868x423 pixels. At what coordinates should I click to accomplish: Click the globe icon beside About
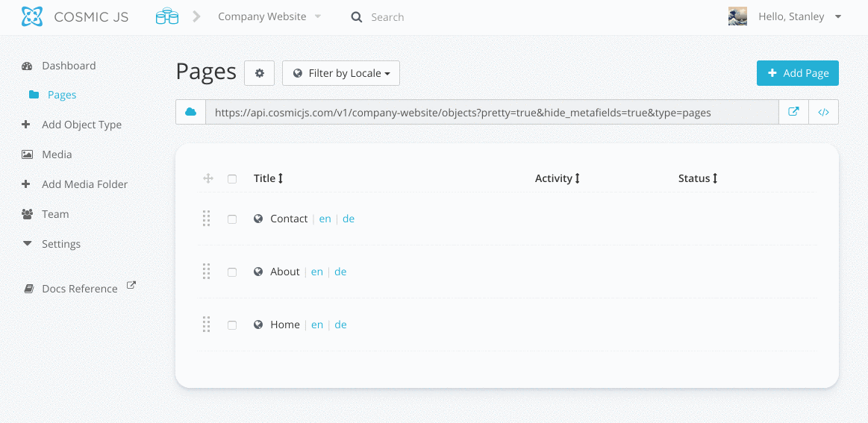258,272
